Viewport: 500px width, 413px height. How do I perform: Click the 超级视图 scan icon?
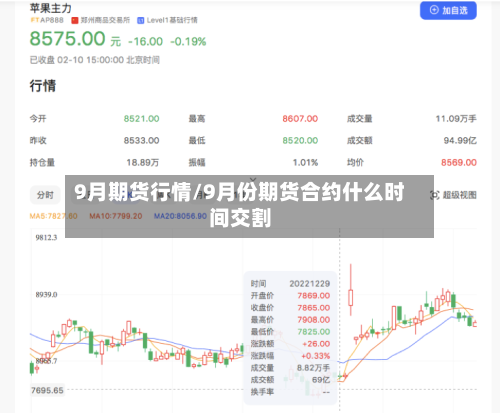[x=434, y=195]
